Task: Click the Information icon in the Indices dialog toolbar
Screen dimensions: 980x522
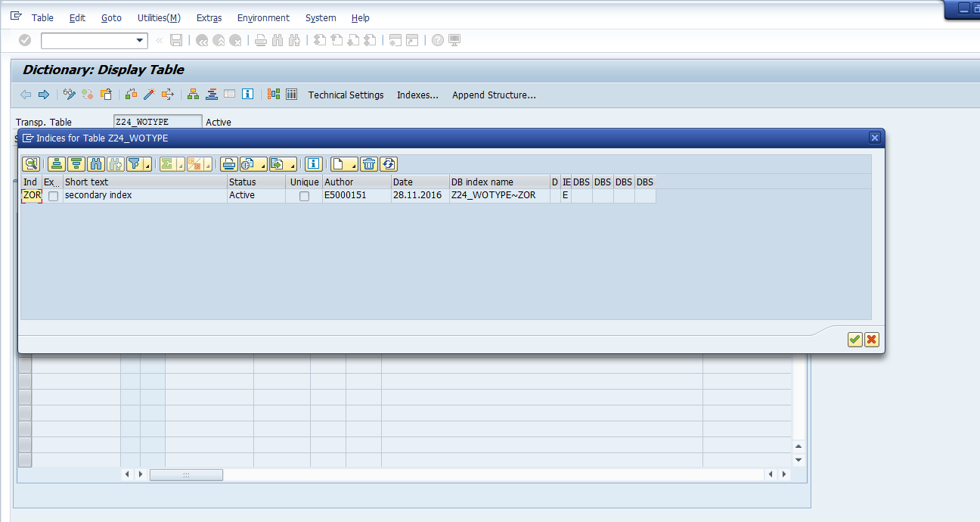Action: [x=314, y=164]
